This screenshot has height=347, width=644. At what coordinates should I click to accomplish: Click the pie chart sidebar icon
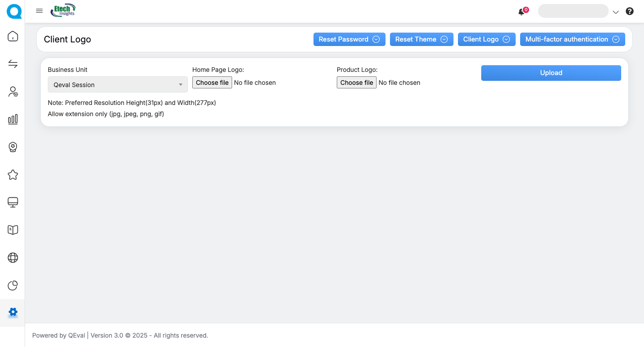(x=13, y=285)
